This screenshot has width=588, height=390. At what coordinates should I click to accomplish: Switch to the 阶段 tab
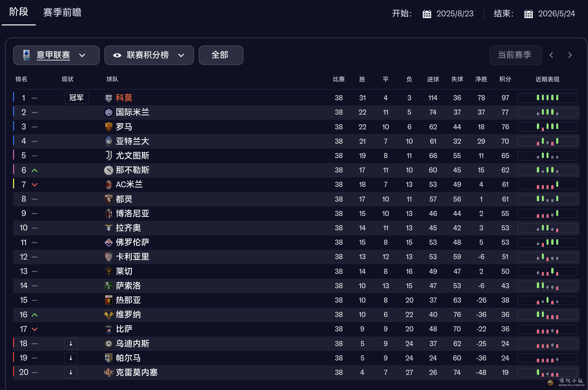19,12
